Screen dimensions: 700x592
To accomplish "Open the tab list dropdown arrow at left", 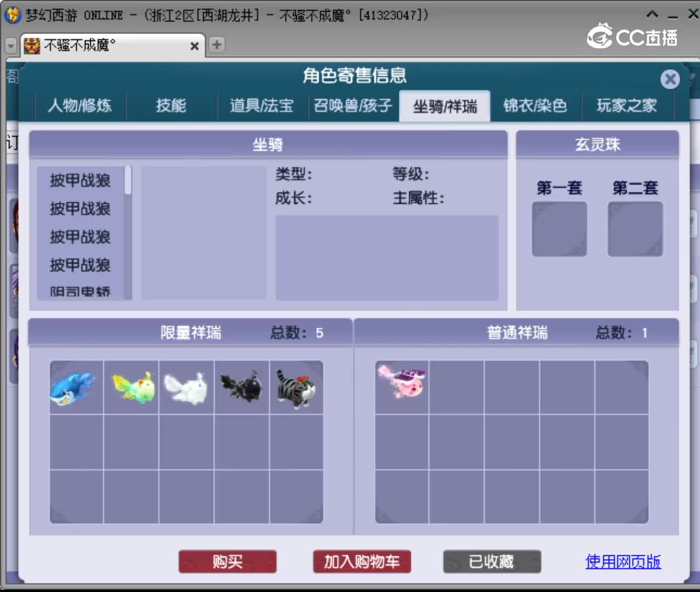I will coord(10,46).
